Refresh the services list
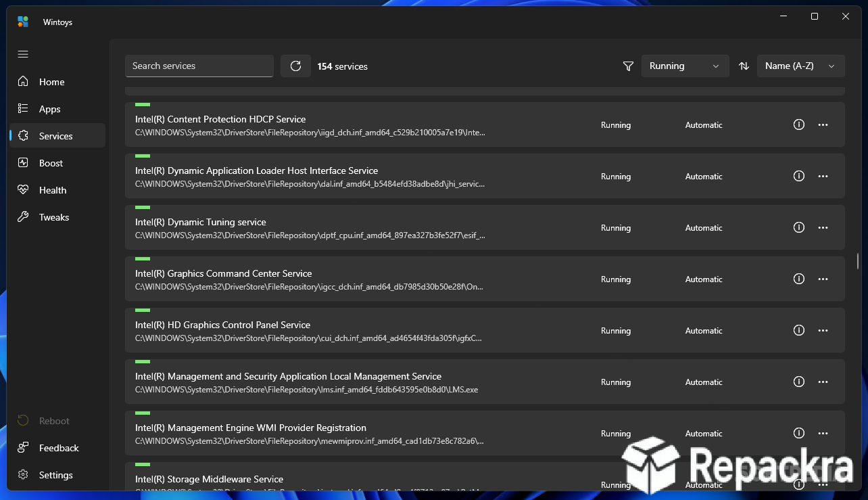Viewport: 868px width, 500px height. tap(295, 66)
